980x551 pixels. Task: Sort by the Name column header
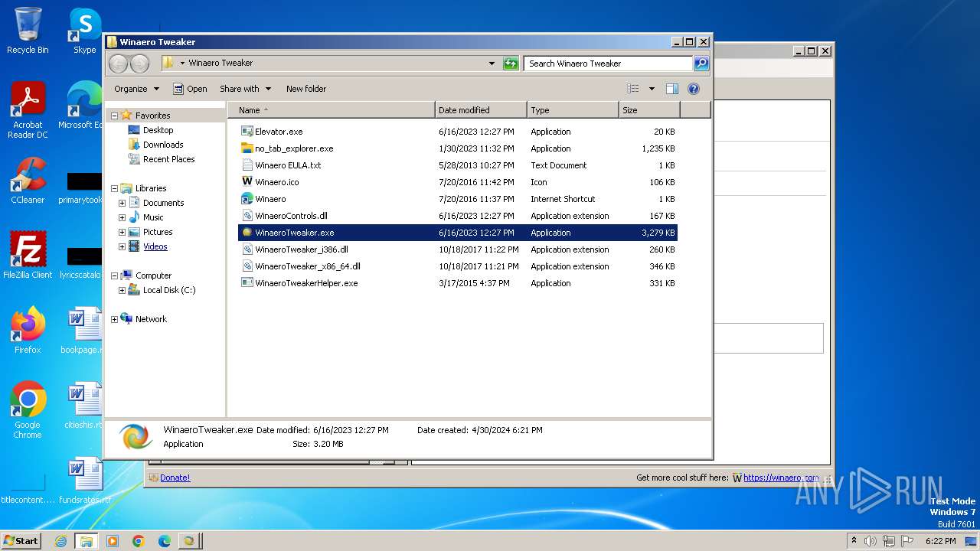[x=332, y=110]
